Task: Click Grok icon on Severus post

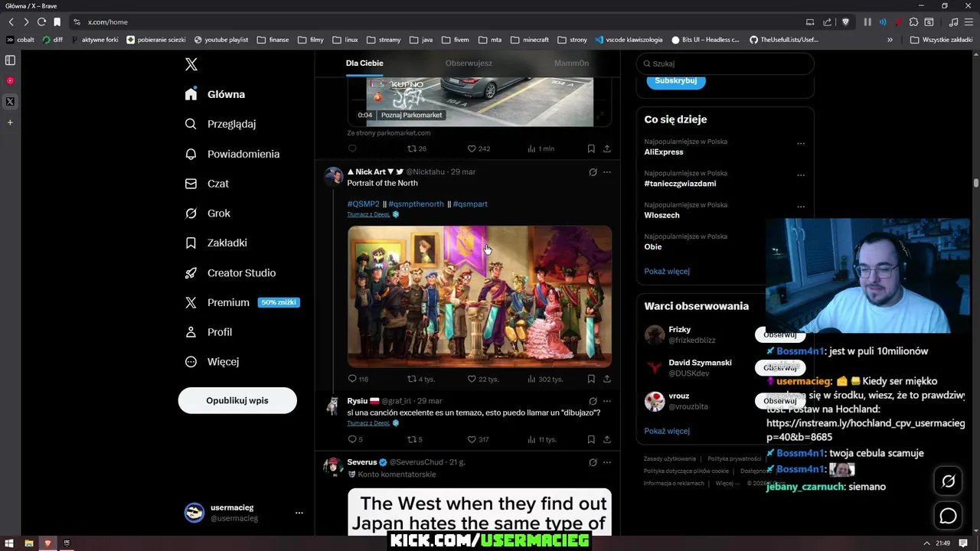Action: (593, 462)
